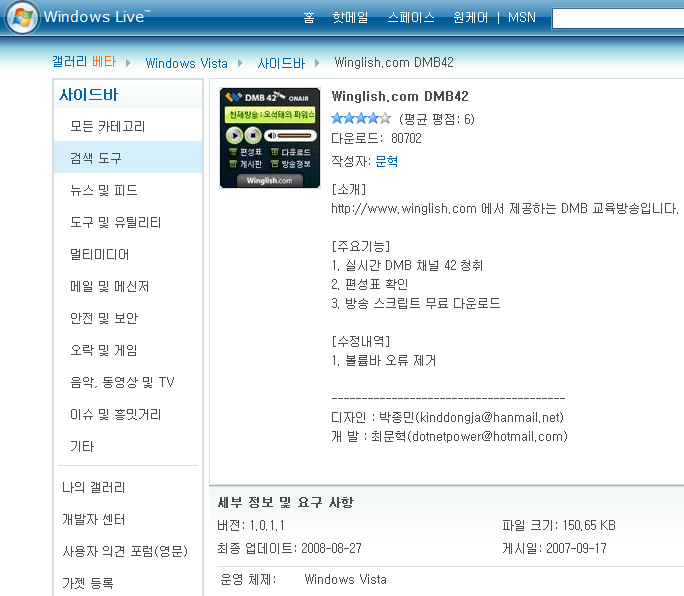
Task: Select 검색 도구 category
Action: coord(128,158)
